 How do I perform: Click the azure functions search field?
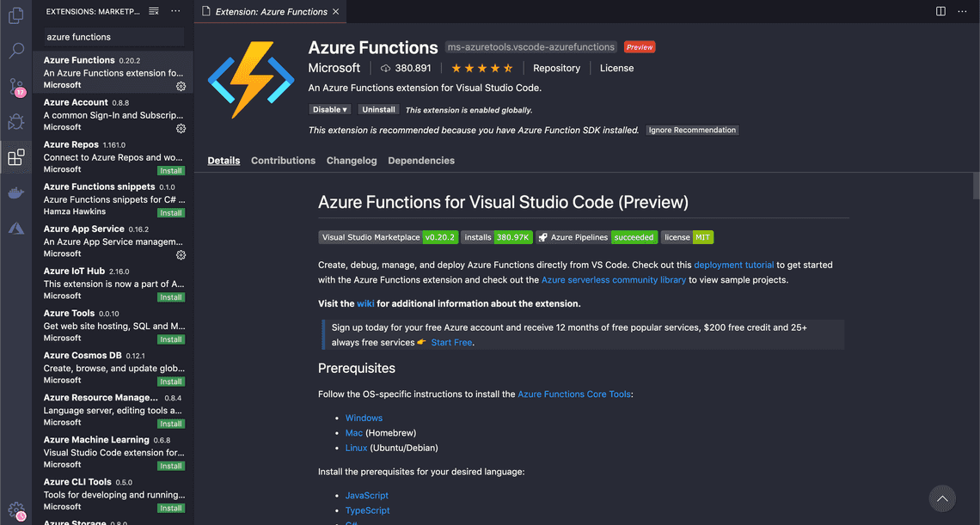pyautogui.click(x=113, y=37)
